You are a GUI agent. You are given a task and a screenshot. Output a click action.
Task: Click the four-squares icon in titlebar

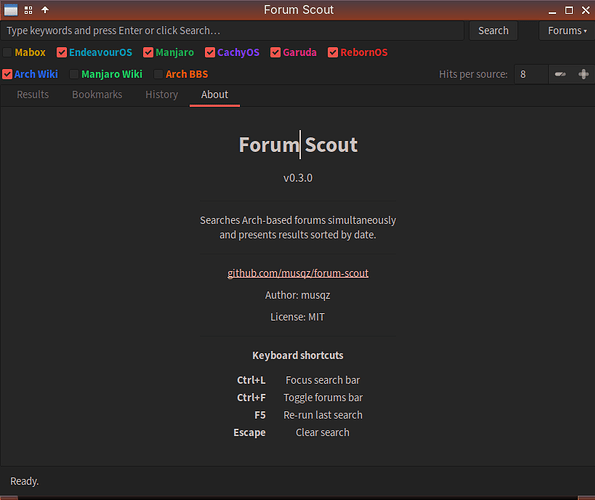28,10
